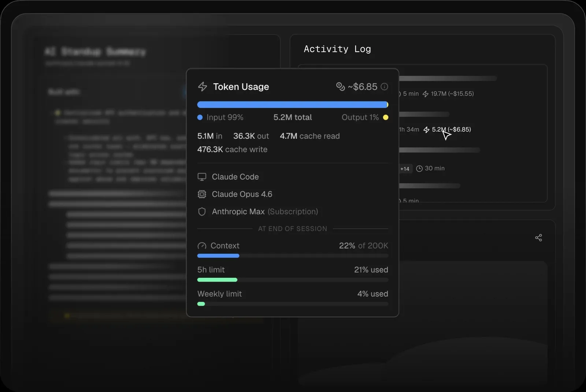
Task: Click the Token Usage title text
Action: pyautogui.click(x=241, y=87)
